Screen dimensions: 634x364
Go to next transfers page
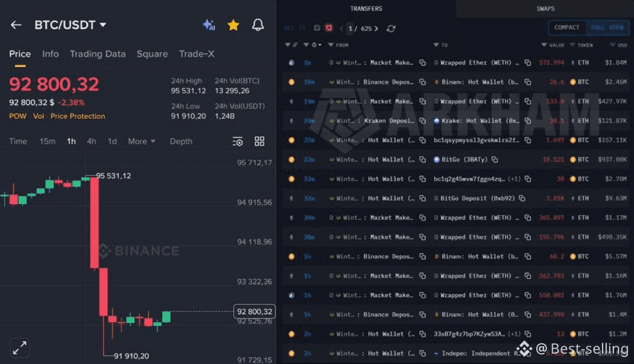[x=376, y=28]
